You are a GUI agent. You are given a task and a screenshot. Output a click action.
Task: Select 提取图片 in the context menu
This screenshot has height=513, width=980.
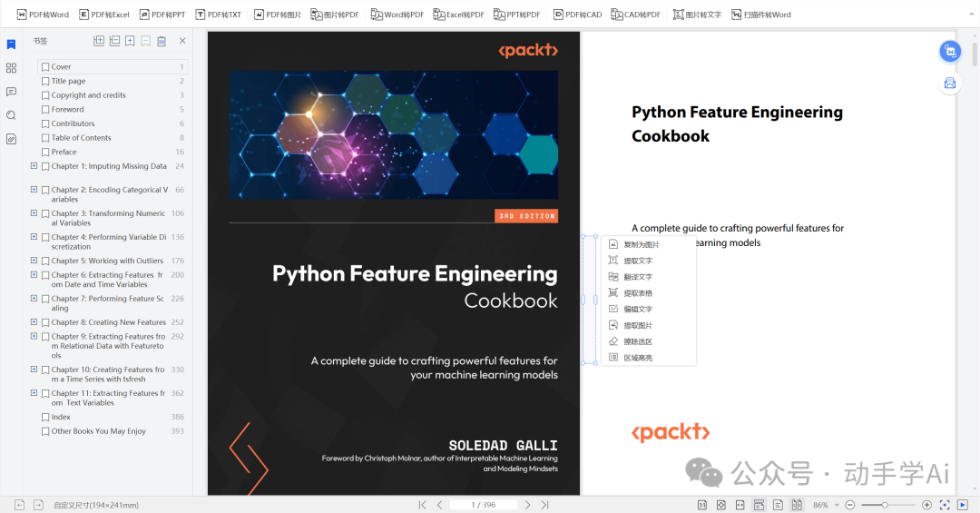[x=649, y=325]
